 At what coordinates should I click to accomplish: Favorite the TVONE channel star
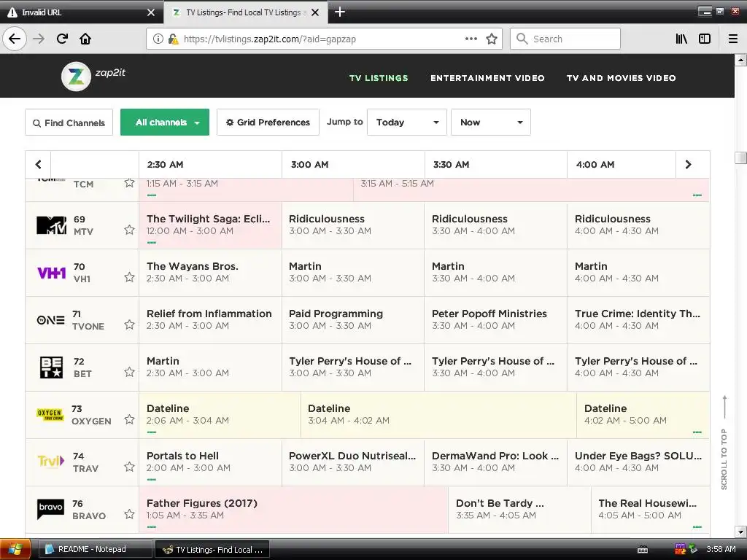point(129,324)
